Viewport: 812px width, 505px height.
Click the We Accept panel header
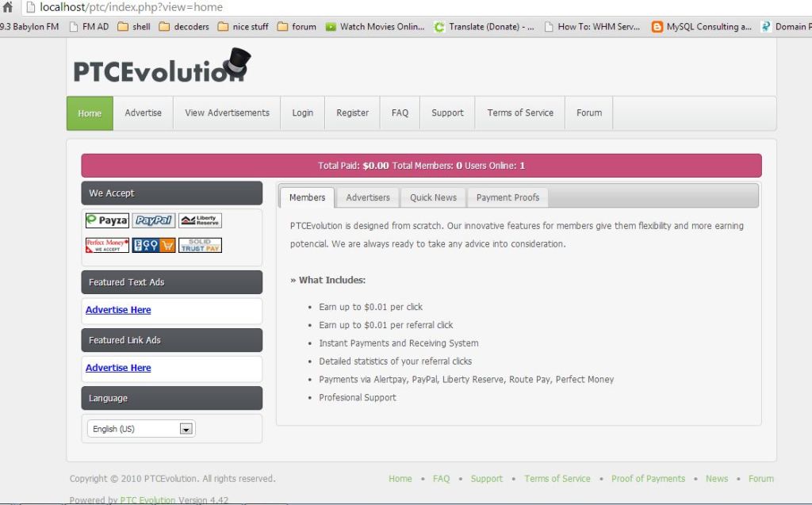(172, 193)
